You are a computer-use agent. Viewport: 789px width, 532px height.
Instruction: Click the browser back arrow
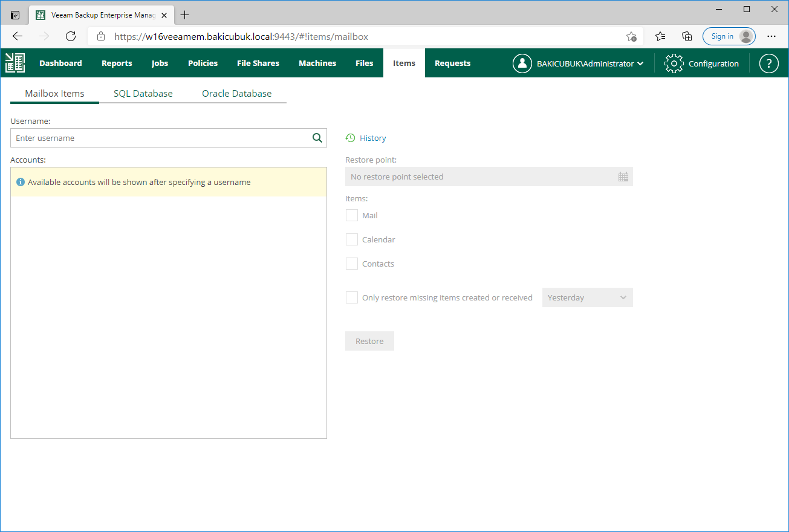coord(18,36)
